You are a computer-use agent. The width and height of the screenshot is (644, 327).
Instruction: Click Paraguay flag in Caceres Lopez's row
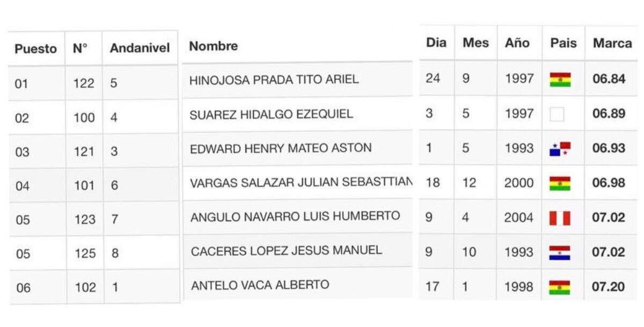click(x=560, y=252)
